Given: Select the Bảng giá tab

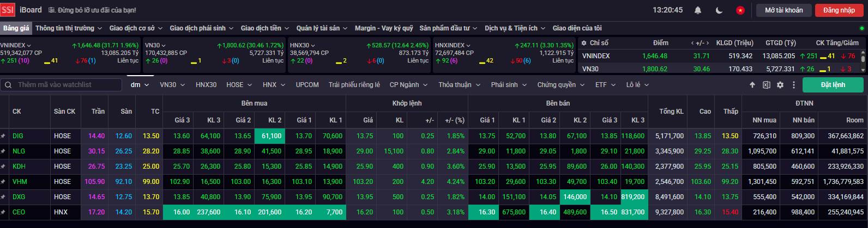Looking at the screenshot, I should tap(16, 28).
